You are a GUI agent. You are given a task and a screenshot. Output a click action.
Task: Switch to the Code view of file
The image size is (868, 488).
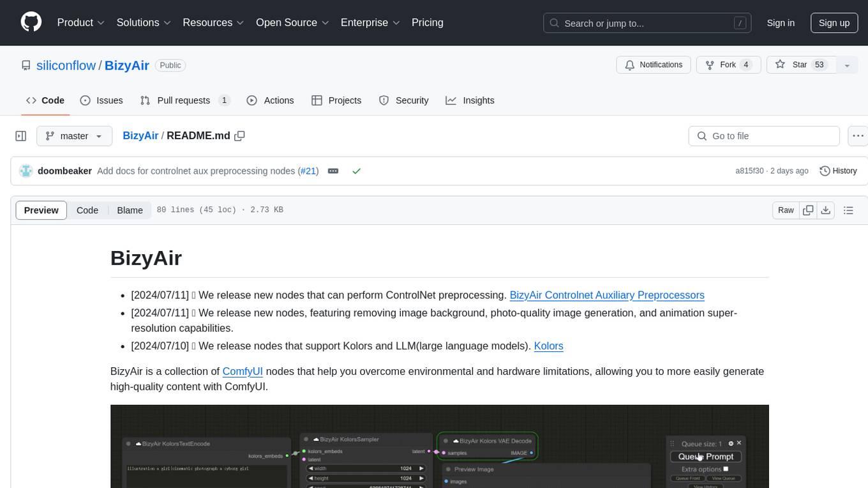click(87, 210)
